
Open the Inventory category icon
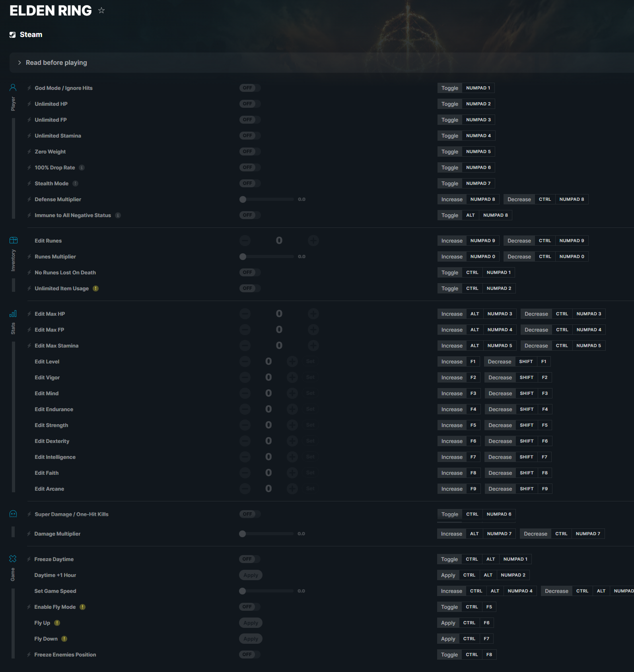(x=13, y=240)
